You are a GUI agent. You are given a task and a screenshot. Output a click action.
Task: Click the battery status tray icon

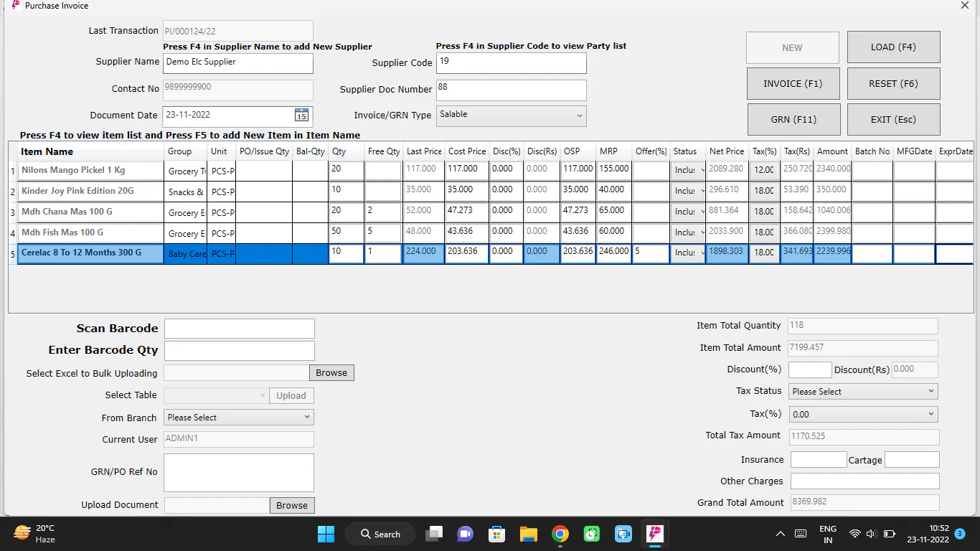889,534
